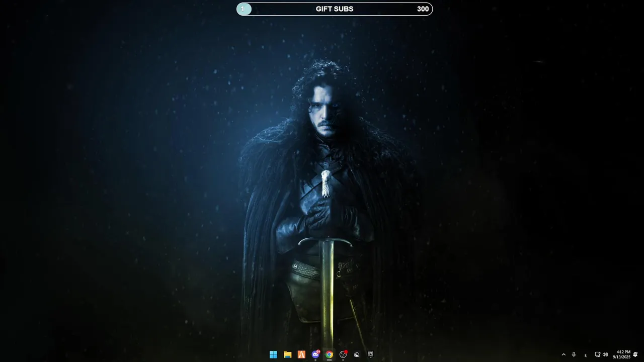This screenshot has height=362, width=644.
Task: Open the notifications bell icon
Action: click(635, 354)
